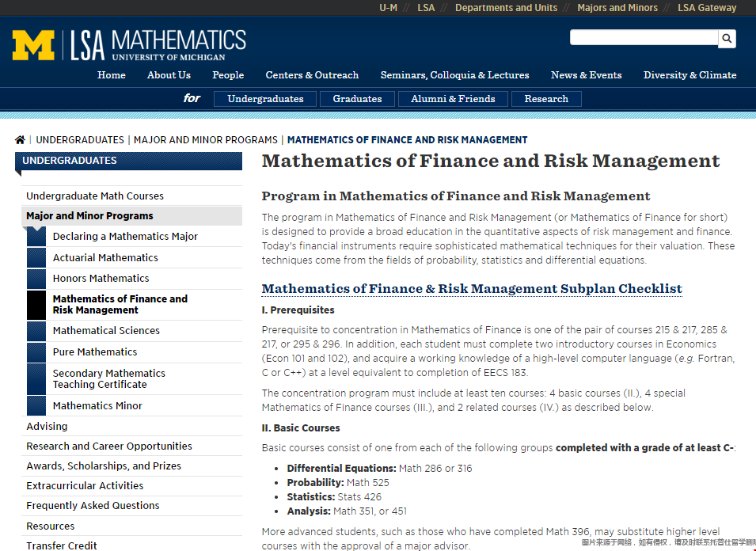
Task: Open Resources in the sidebar
Action: point(131,526)
